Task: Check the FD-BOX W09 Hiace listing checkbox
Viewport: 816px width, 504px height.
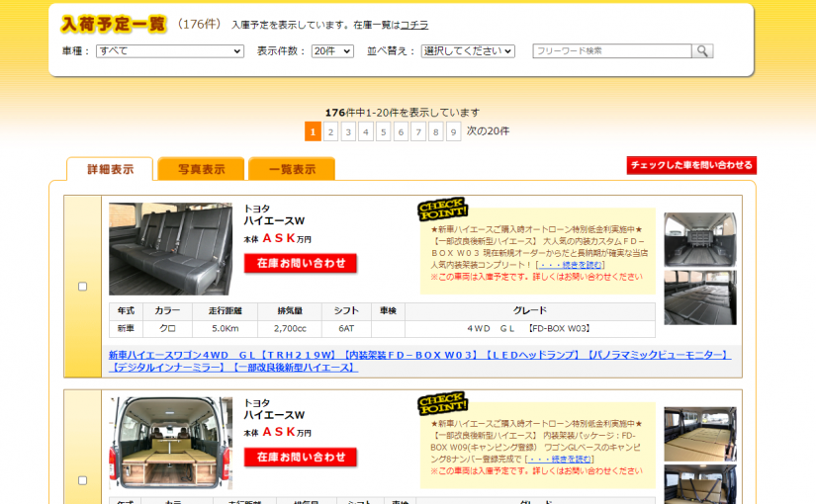Action: pyautogui.click(x=83, y=480)
